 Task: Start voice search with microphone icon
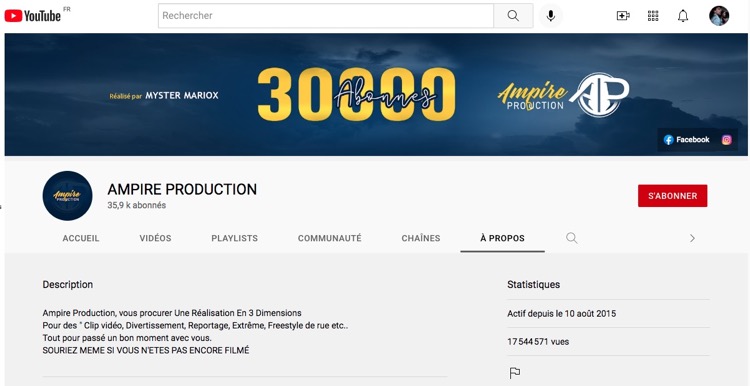551,16
